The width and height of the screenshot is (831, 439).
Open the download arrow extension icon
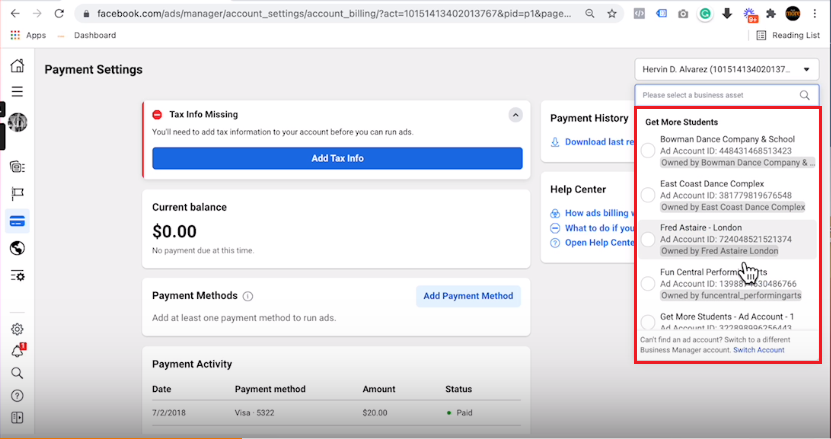tap(727, 14)
